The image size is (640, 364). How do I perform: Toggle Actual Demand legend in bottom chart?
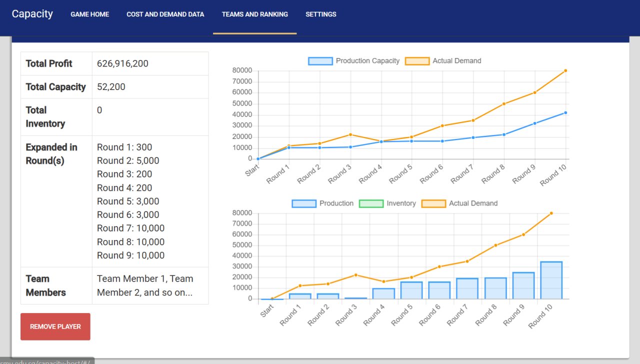(x=459, y=203)
